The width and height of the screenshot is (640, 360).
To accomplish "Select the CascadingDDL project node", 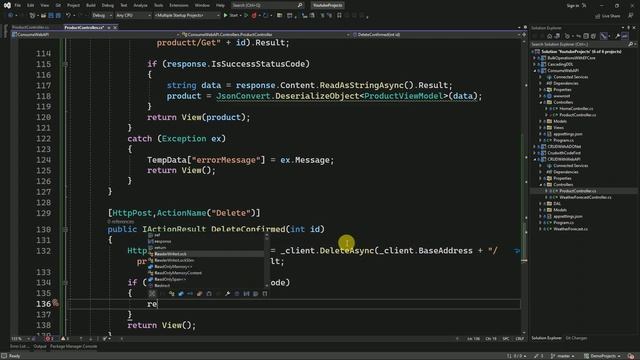I will point(560,64).
